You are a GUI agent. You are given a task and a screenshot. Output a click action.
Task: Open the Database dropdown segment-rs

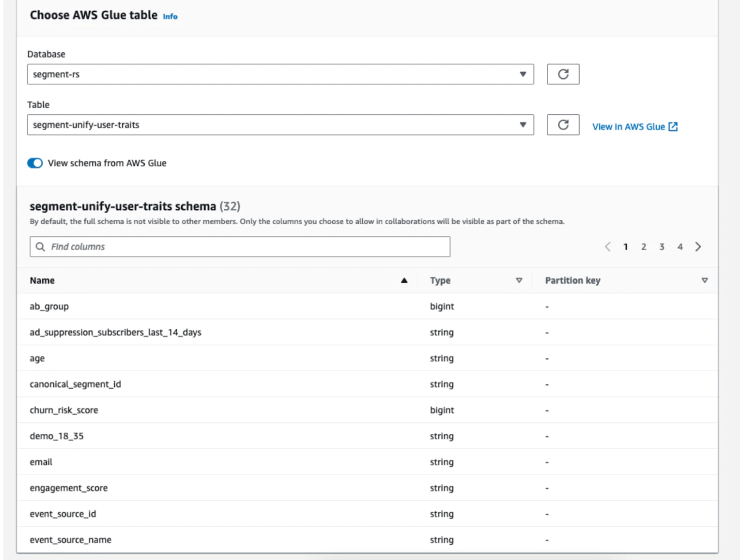tap(280, 74)
